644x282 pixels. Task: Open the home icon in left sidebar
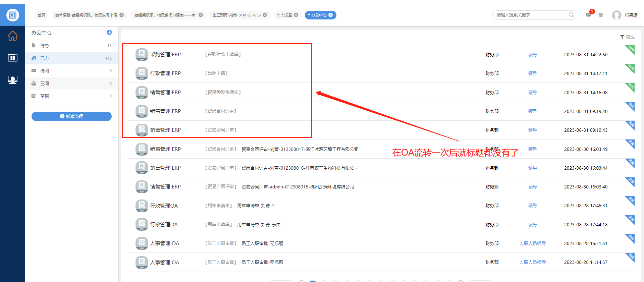point(12,36)
